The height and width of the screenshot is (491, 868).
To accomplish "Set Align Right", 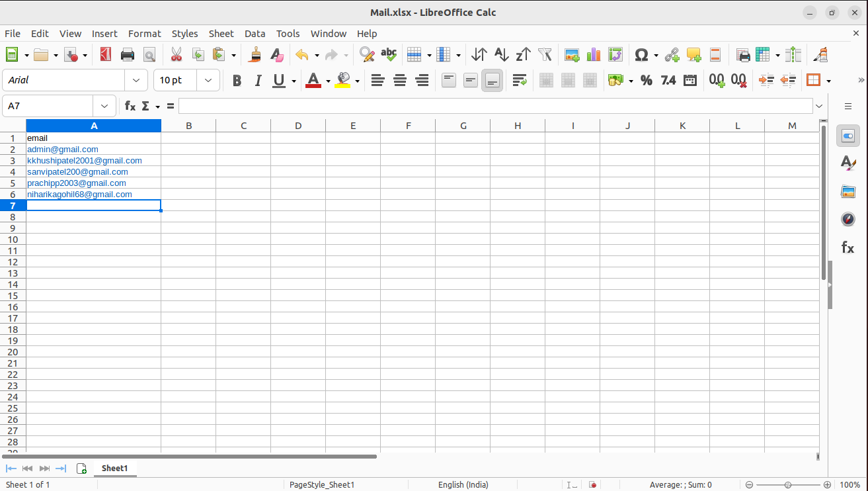I will click(x=422, y=80).
